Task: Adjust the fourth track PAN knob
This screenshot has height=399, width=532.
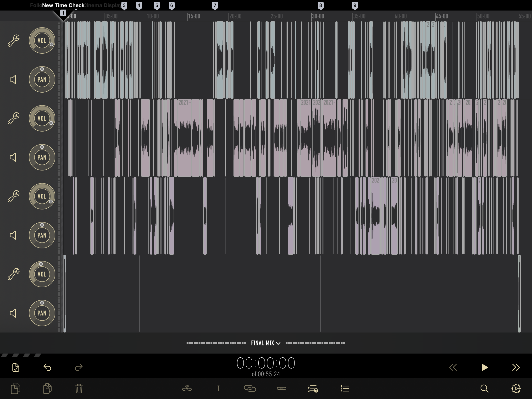Action: pyautogui.click(x=42, y=313)
